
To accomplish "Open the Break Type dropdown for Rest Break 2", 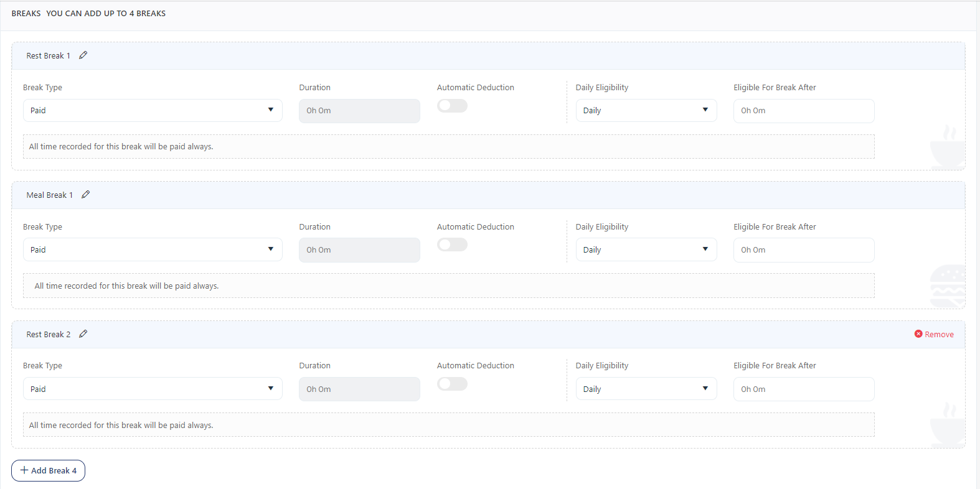I will [153, 389].
